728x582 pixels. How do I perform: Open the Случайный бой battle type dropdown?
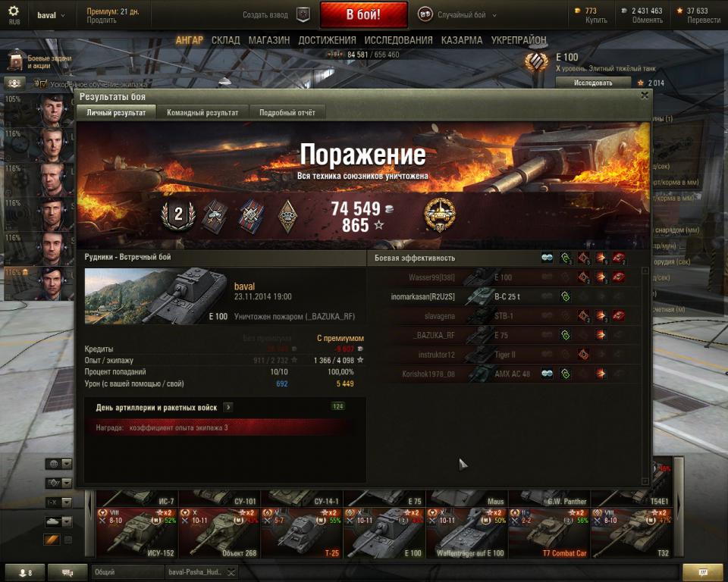458,15
